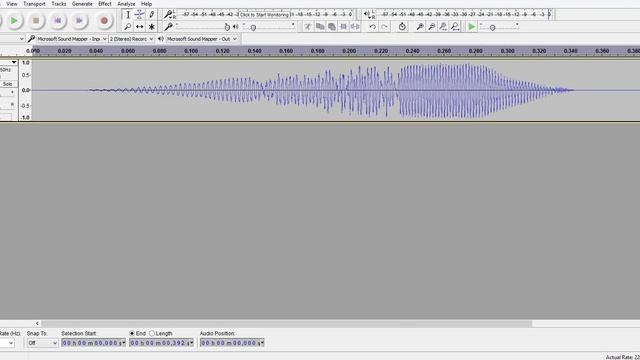640x360 pixels.
Task: Start playback with the green Play button
Action: [x=14, y=20]
